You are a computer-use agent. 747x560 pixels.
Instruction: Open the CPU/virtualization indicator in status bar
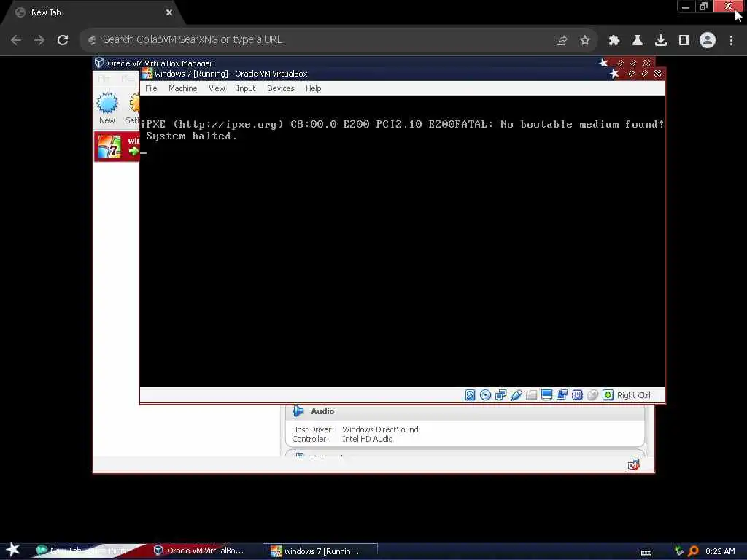click(577, 394)
